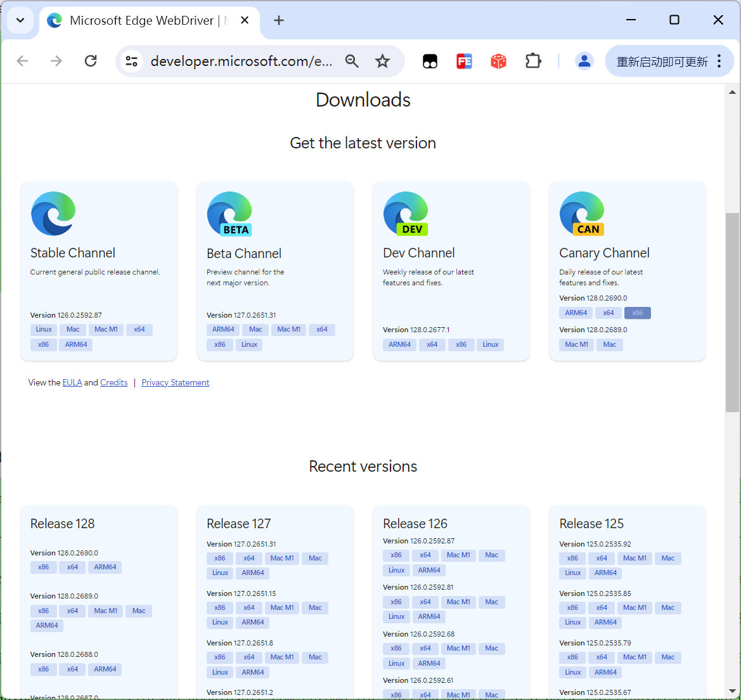Open the black mask extension icon
The image size is (741, 700).
430,62
